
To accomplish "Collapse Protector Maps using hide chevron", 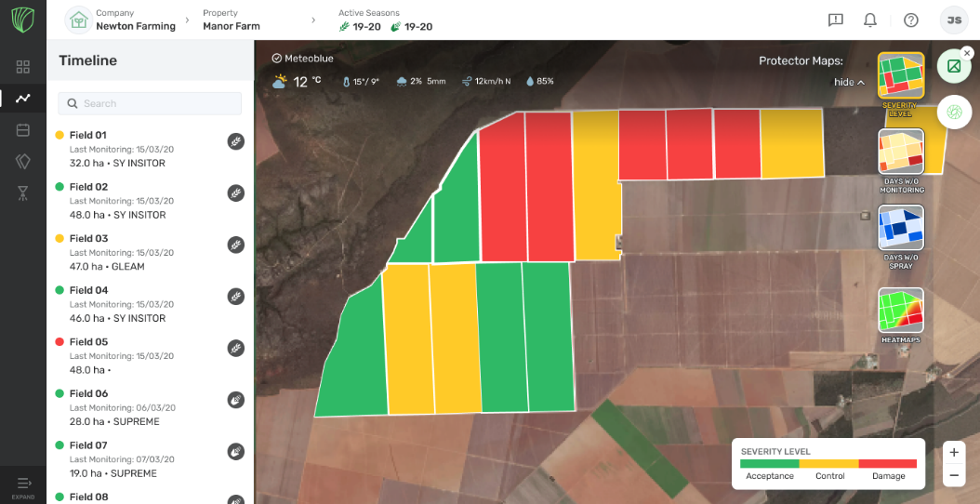I will pos(849,82).
